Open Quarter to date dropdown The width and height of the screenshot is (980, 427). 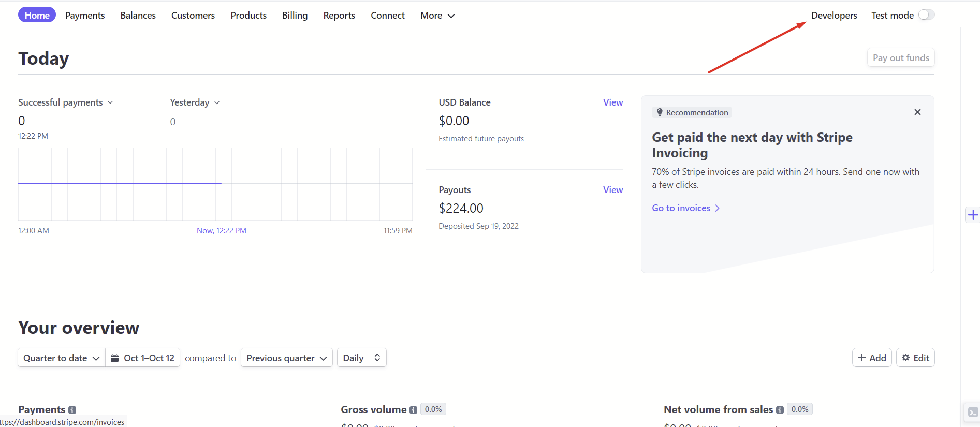62,358
